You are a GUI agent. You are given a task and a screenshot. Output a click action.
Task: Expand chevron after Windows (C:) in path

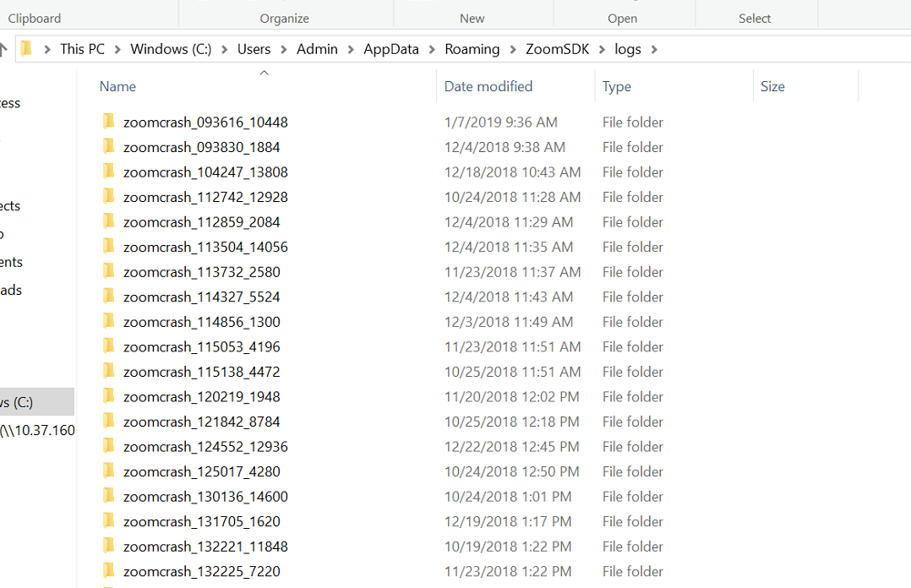coord(224,50)
